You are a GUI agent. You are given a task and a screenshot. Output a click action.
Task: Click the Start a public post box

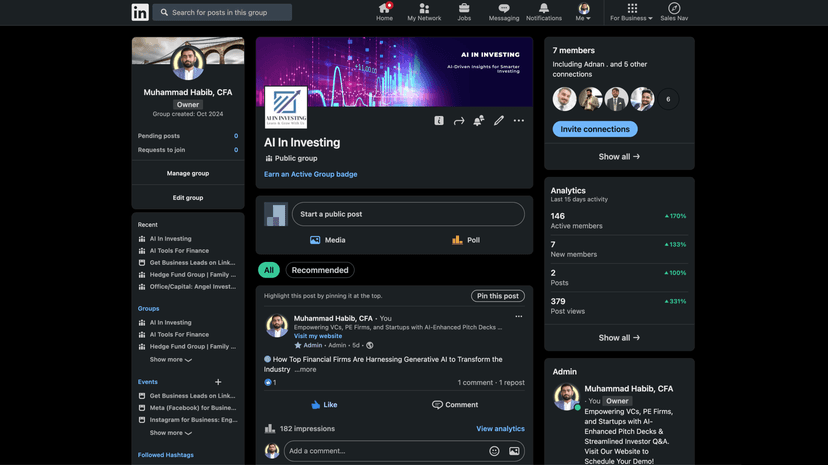408,214
